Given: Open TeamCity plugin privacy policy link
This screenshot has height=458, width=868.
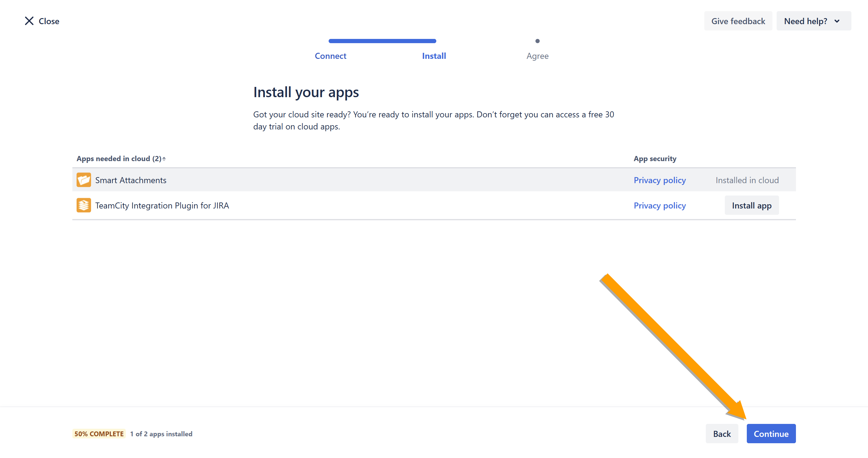Looking at the screenshot, I should coord(659,205).
